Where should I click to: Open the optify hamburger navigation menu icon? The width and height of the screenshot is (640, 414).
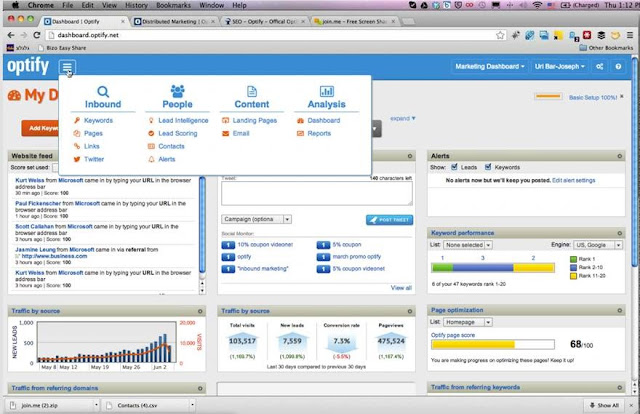[67, 67]
